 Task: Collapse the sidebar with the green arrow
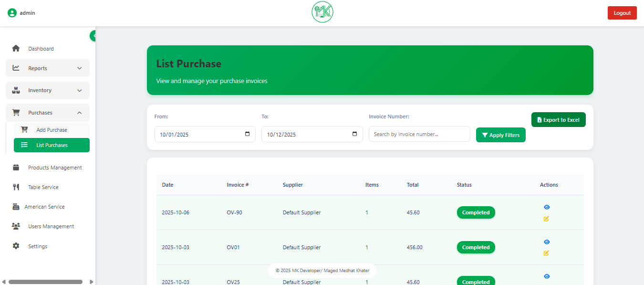pyautogui.click(x=93, y=36)
